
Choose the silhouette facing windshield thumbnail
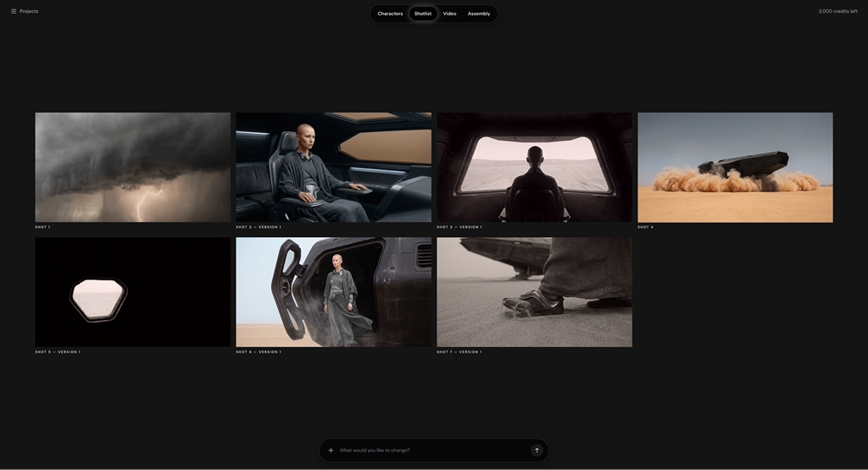click(x=534, y=167)
